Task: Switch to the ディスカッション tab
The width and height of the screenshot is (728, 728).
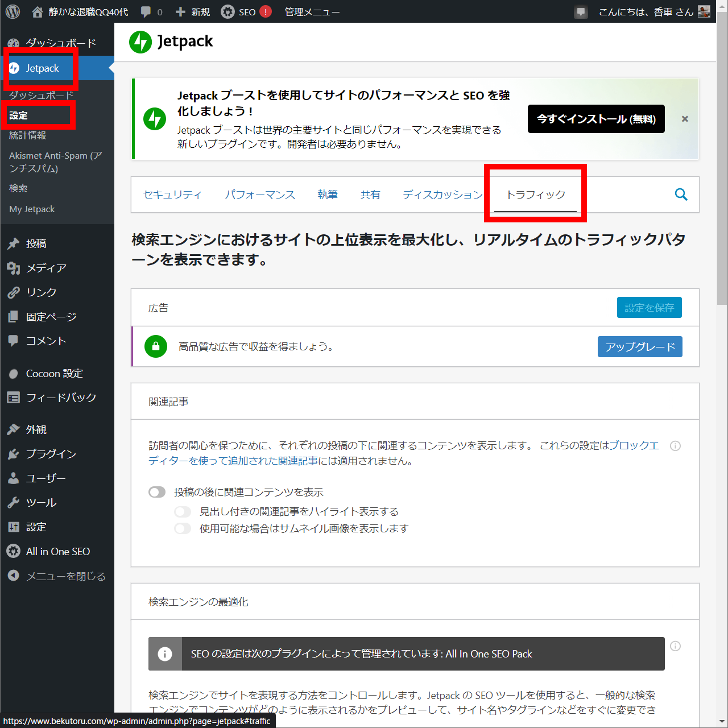Action: (x=442, y=195)
